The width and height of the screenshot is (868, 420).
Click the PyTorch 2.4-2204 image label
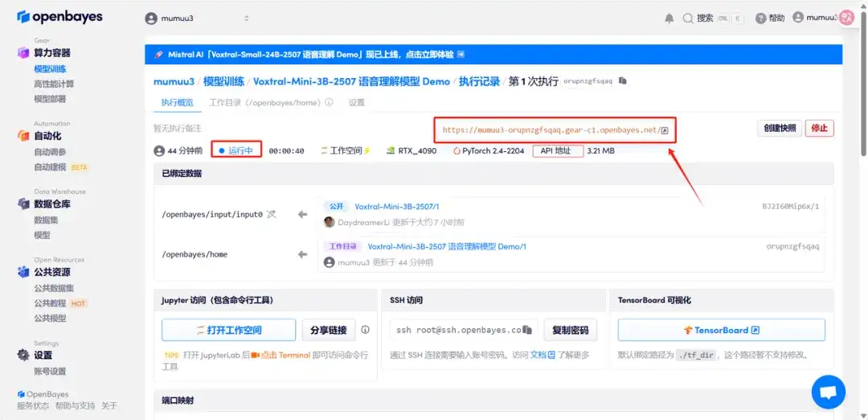(489, 150)
